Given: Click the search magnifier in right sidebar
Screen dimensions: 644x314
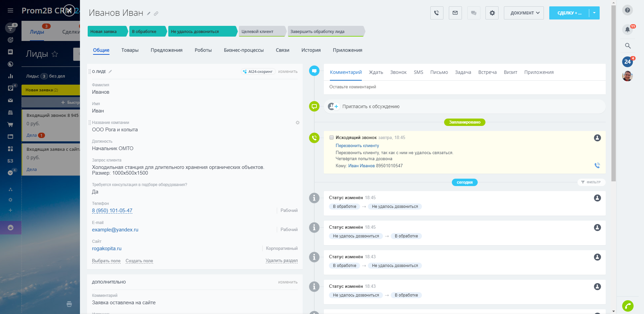Looking at the screenshot, I should (x=628, y=46).
